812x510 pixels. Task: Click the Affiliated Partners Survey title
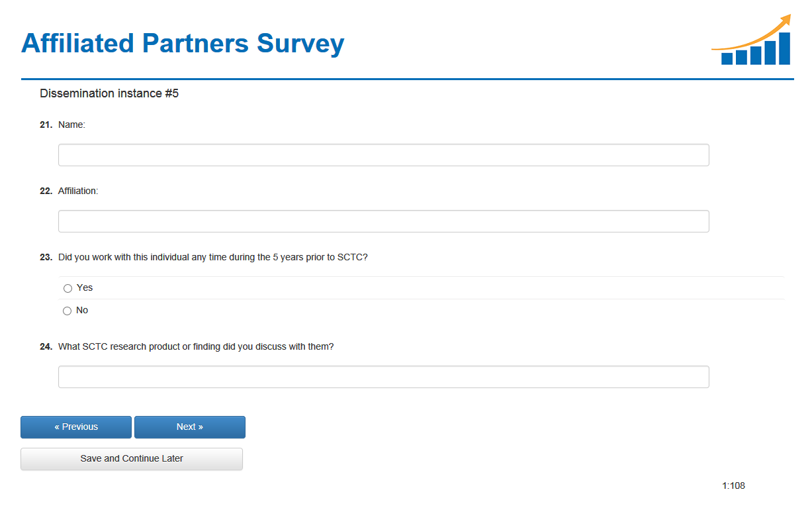click(x=183, y=44)
